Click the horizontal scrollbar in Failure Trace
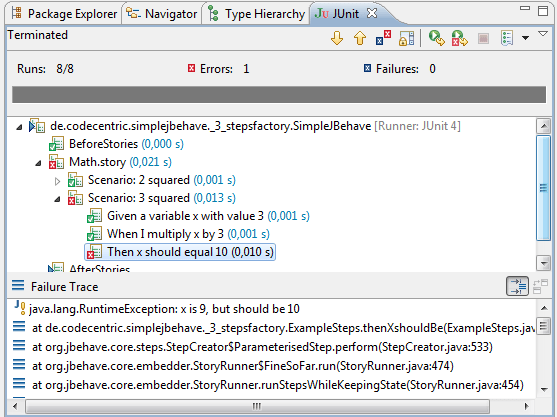Image resolution: width=557 pixels, height=417 pixels. tap(257, 406)
